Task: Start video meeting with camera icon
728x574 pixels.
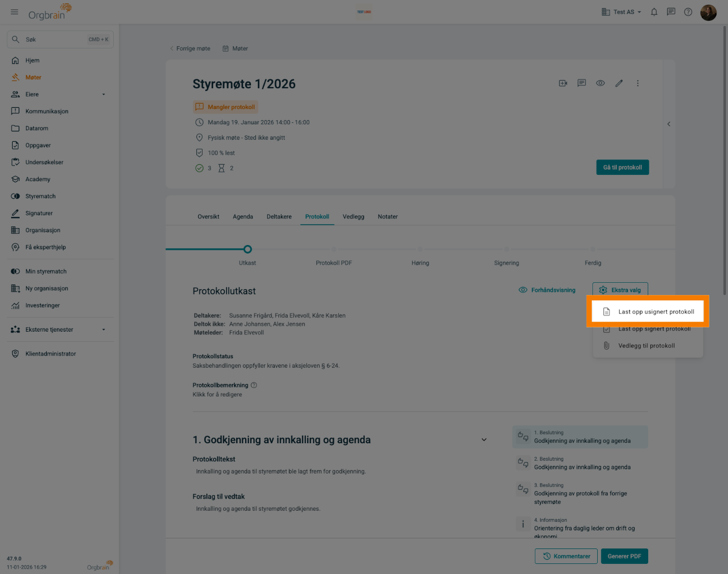Action: point(563,83)
